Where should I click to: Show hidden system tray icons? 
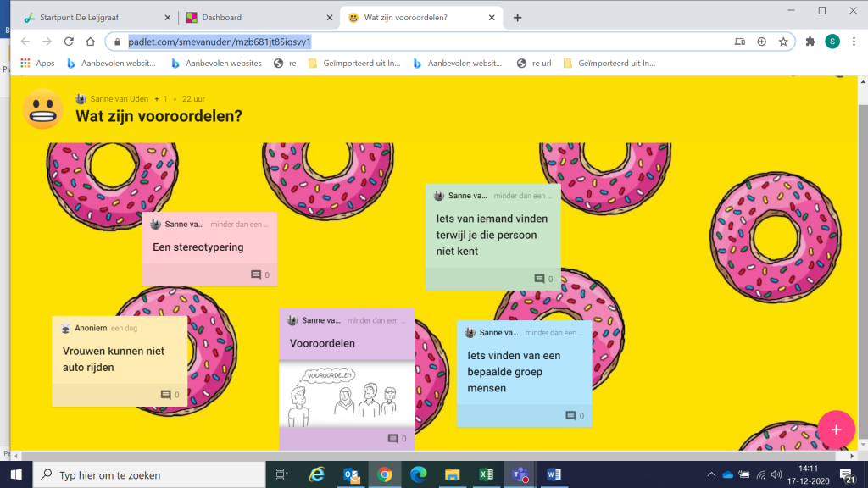[x=711, y=474]
